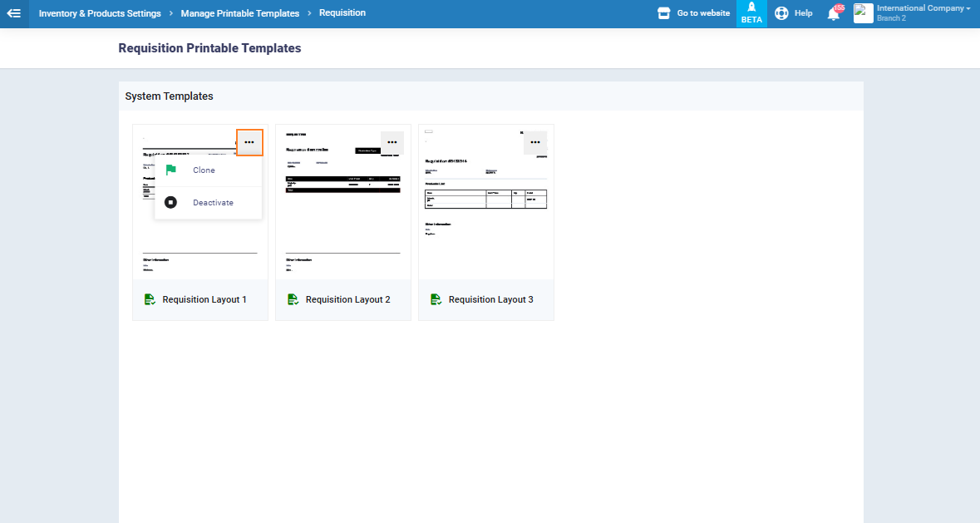Open the three-dot menu on Layout 2

[x=392, y=143]
